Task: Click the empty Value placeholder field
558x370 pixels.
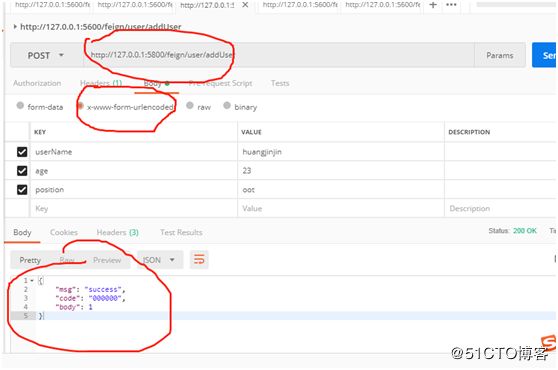Action: click(341, 208)
